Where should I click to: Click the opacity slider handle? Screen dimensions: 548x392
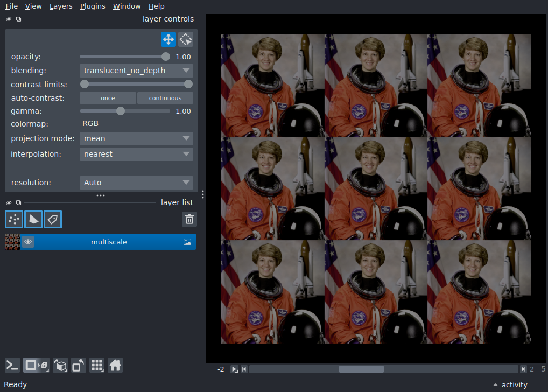[x=166, y=57]
